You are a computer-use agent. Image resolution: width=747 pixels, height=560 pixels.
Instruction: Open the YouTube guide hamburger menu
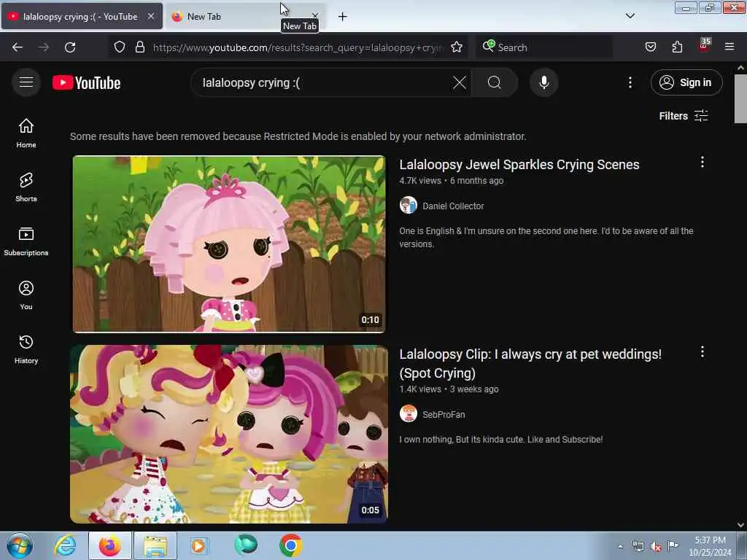pyautogui.click(x=26, y=82)
